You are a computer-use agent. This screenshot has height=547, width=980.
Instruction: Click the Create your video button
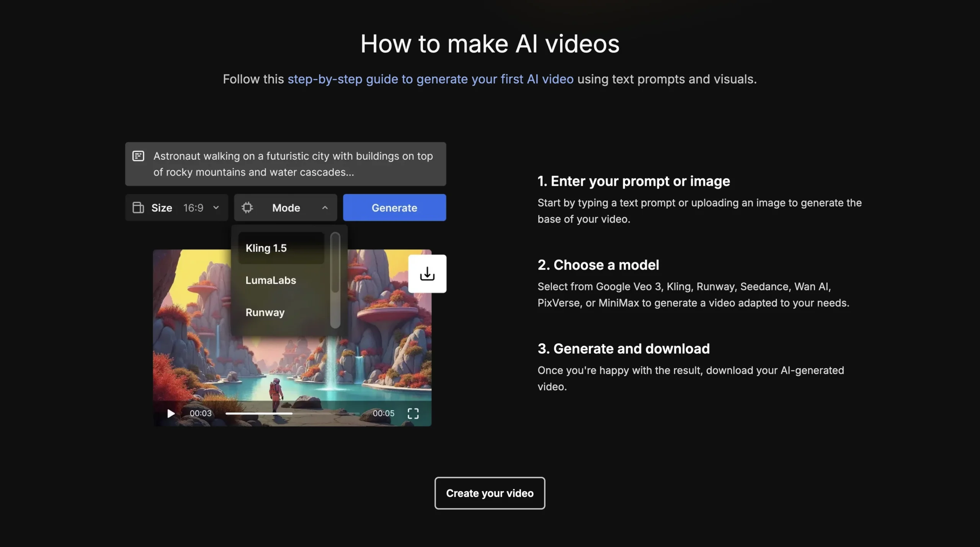490,493
